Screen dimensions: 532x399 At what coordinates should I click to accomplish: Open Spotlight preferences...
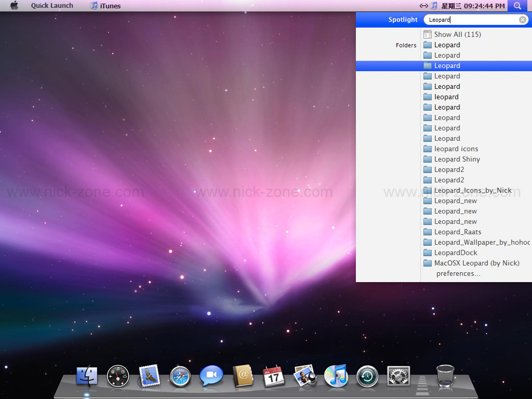pyautogui.click(x=458, y=273)
